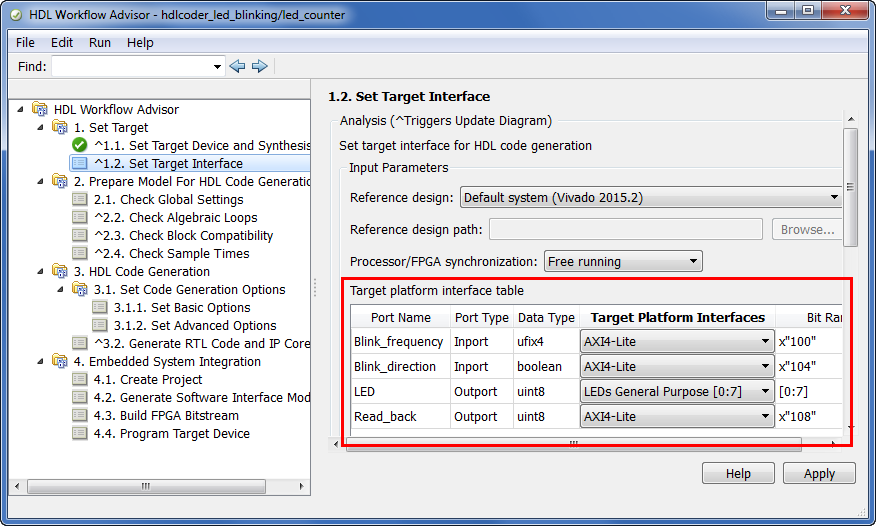Click the find next right arrow icon
Viewport: 876px width, 526px height.
tap(260, 66)
